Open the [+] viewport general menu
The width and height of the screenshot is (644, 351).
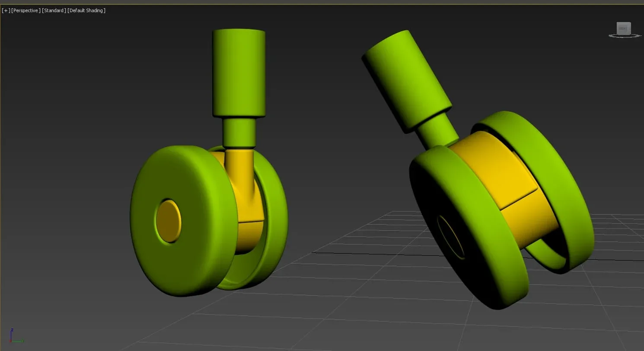coord(6,10)
